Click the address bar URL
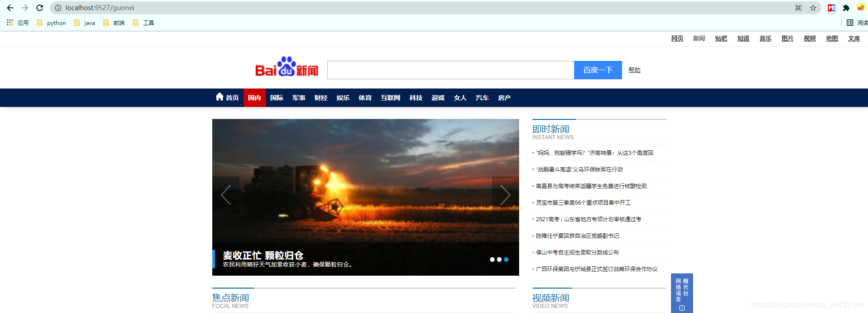 tap(100, 8)
